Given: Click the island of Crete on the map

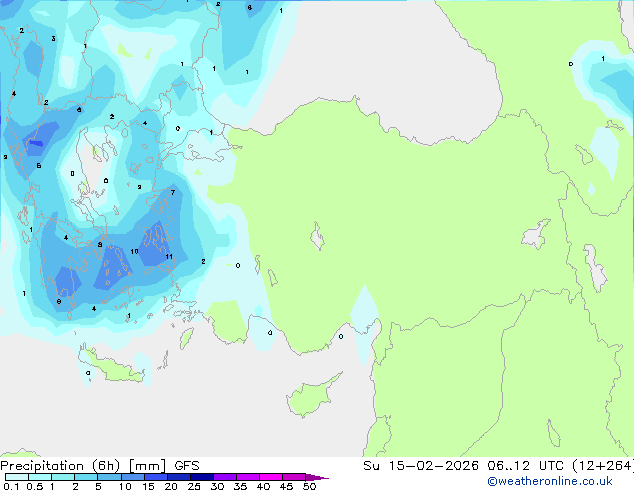Looking at the screenshot, I should (112, 367).
